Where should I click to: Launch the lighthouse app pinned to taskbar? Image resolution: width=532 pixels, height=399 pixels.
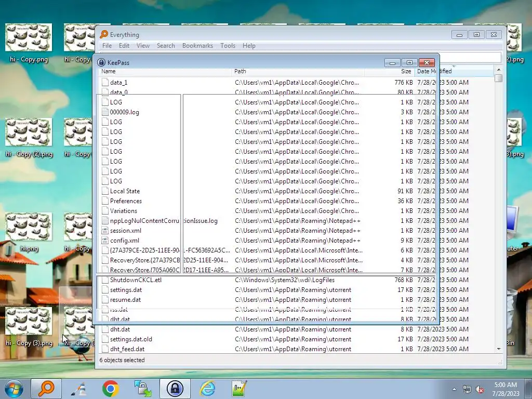pyautogui.click(x=79, y=389)
